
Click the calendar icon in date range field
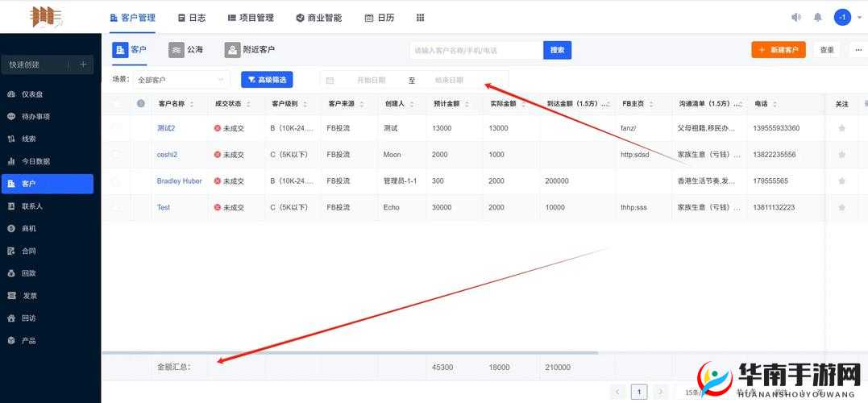pos(330,81)
